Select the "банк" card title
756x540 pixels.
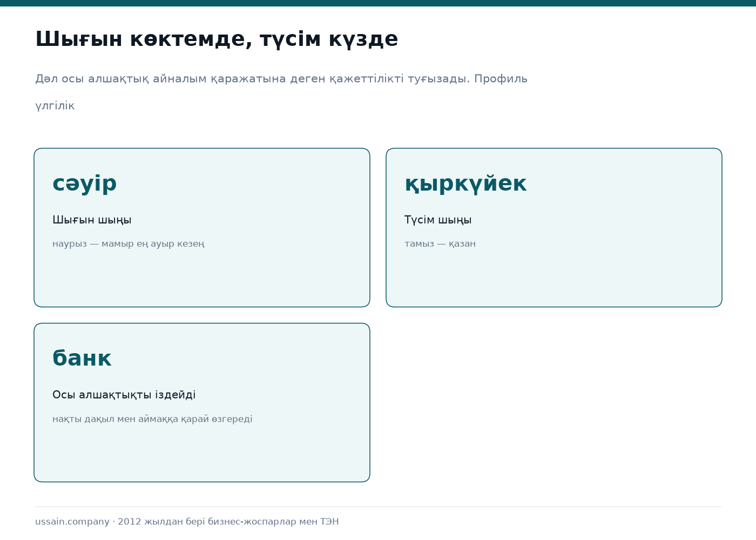pyautogui.click(x=82, y=359)
